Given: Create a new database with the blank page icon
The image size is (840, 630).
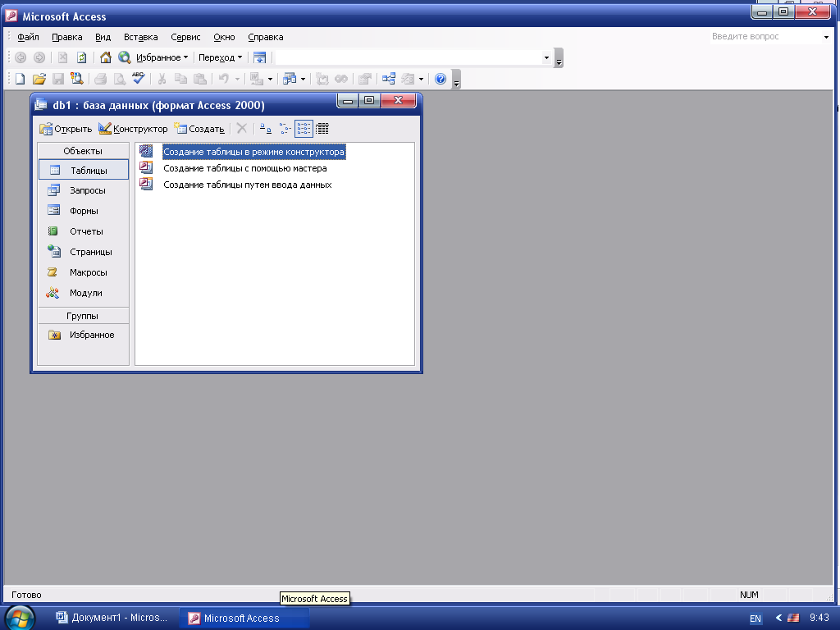Looking at the screenshot, I should (x=20, y=79).
